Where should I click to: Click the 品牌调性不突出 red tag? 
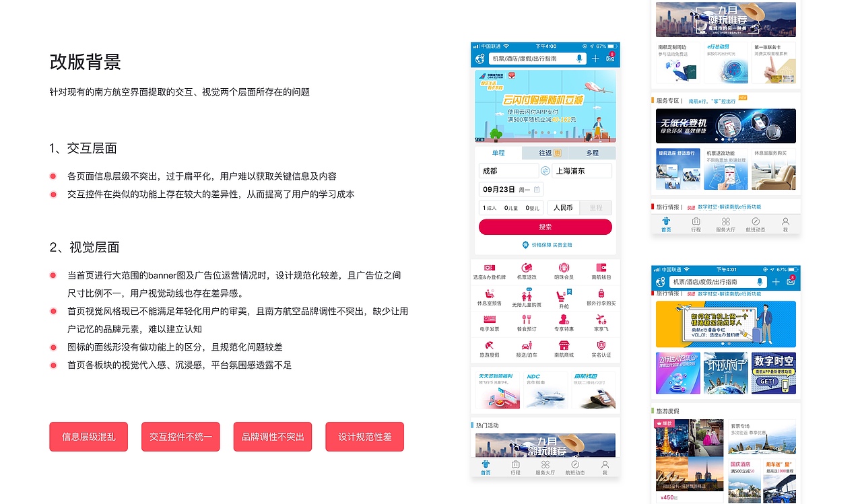273,437
